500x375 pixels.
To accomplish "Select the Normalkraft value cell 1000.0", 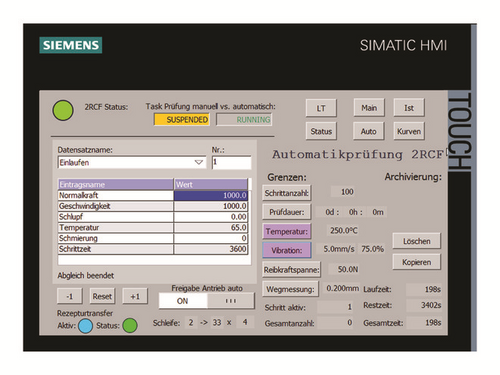I will (x=211, y=195).
